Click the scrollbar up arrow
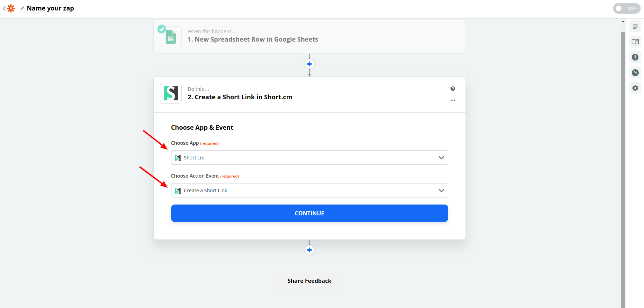 [623, 21]
